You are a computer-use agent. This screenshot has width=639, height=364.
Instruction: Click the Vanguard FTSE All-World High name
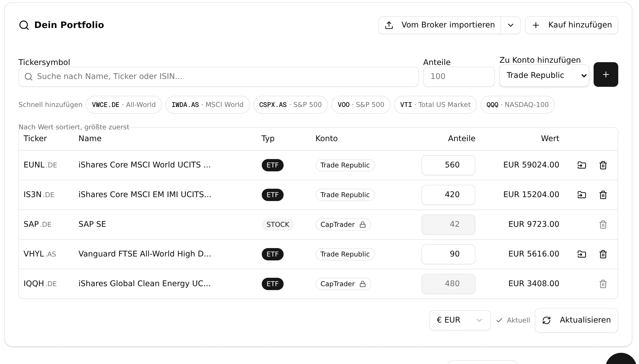coord(145,254)
